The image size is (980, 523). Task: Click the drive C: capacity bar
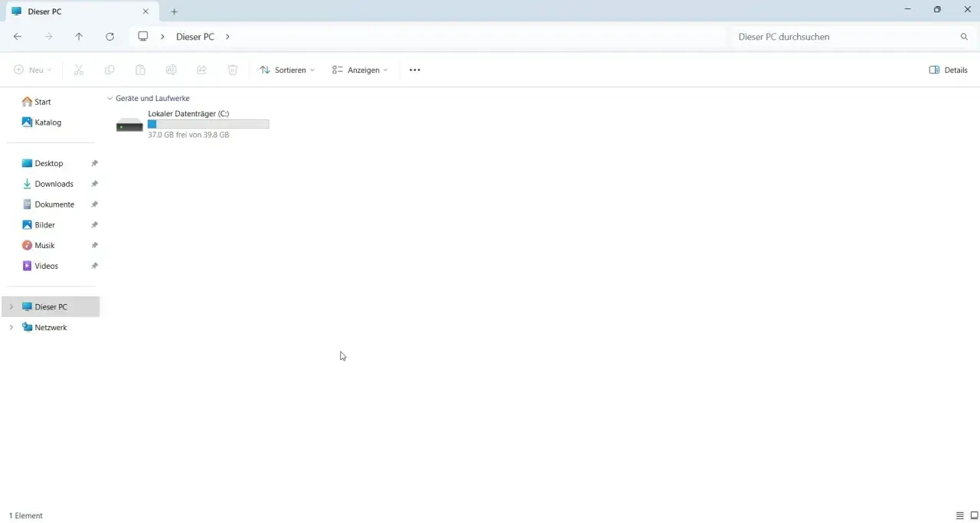(208, 124)
